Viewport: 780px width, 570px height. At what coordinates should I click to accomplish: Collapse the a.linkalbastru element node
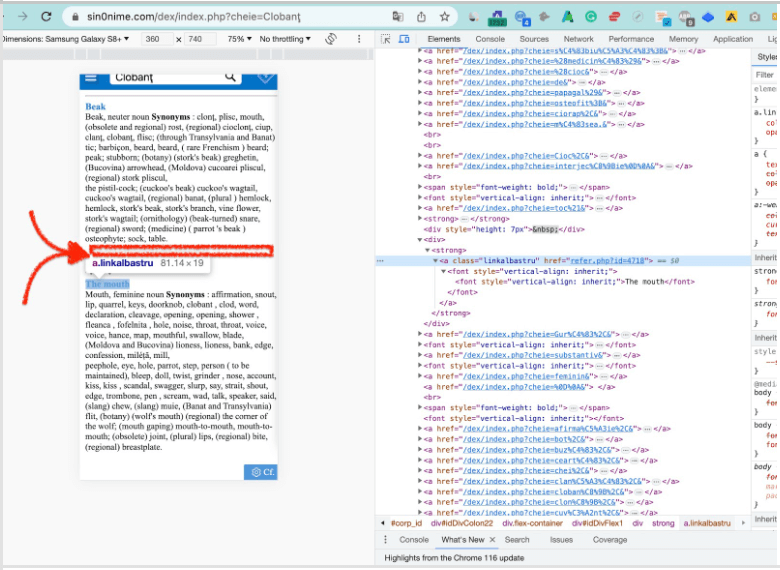click(436, 260)
